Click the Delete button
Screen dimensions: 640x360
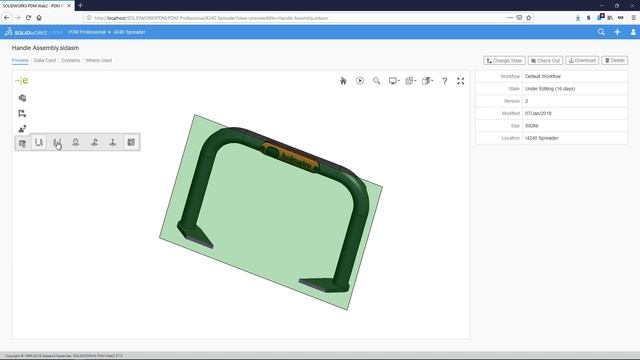pos(615,60)
